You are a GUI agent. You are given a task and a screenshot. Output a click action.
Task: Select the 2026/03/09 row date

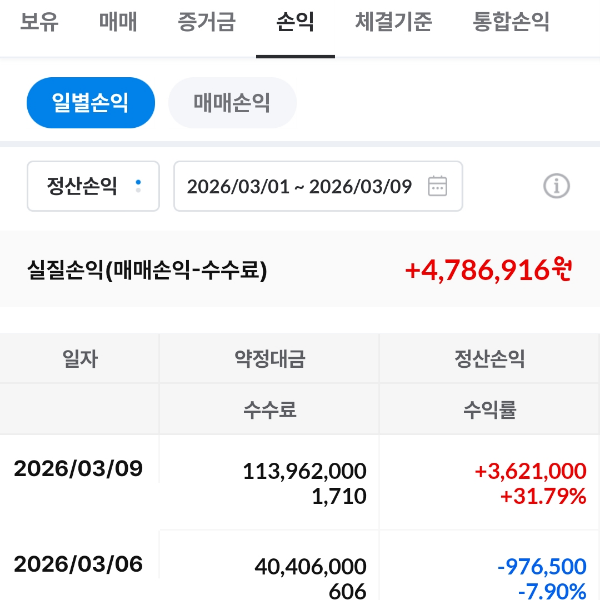point(78,470)
